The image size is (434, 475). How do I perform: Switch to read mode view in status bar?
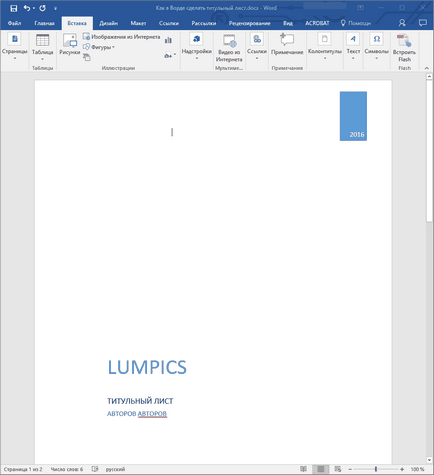303,469
